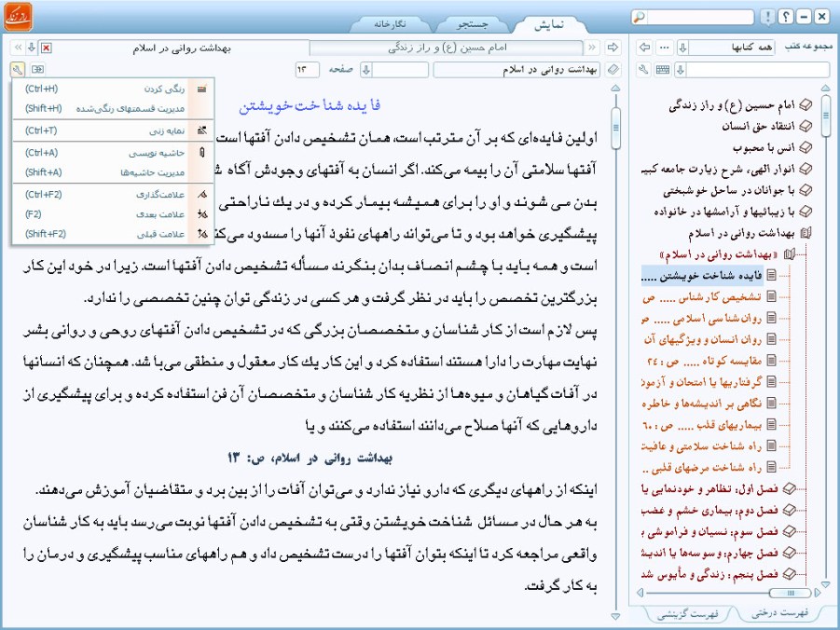Click the magnifier icon in the top search box
The width and height of the screenshot is (840, 630).
(640, 17)
